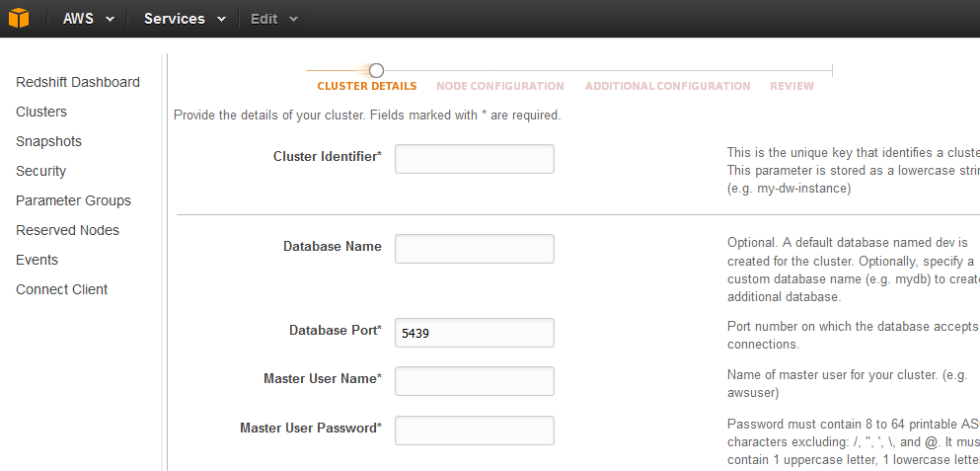The height and width of the screenshot is (471, 980).
Task: Expand the Services dropdown menu
Action: (185, 19)
